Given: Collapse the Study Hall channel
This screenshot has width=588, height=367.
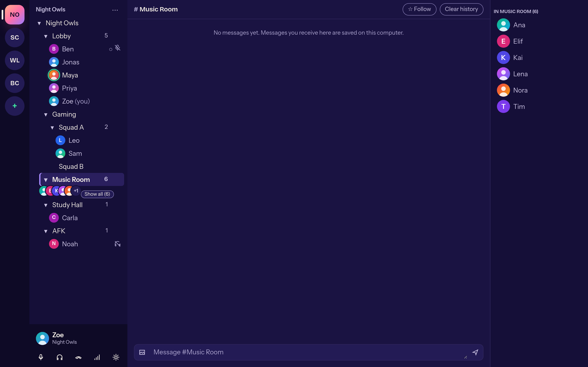Looking at the screenshot, I should tap(46, 205).
